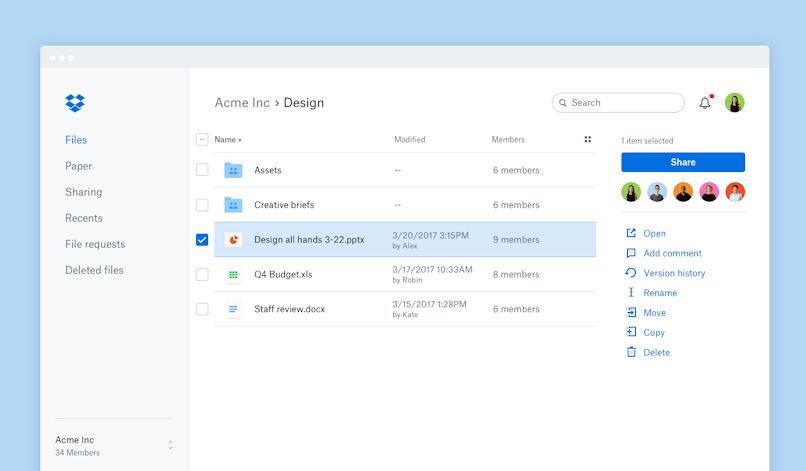This screenshot has height=471, width=806.
Task: Check the Q4 Budget.xls checkbox
Action: pyautogui.click(x=202, y=275)
